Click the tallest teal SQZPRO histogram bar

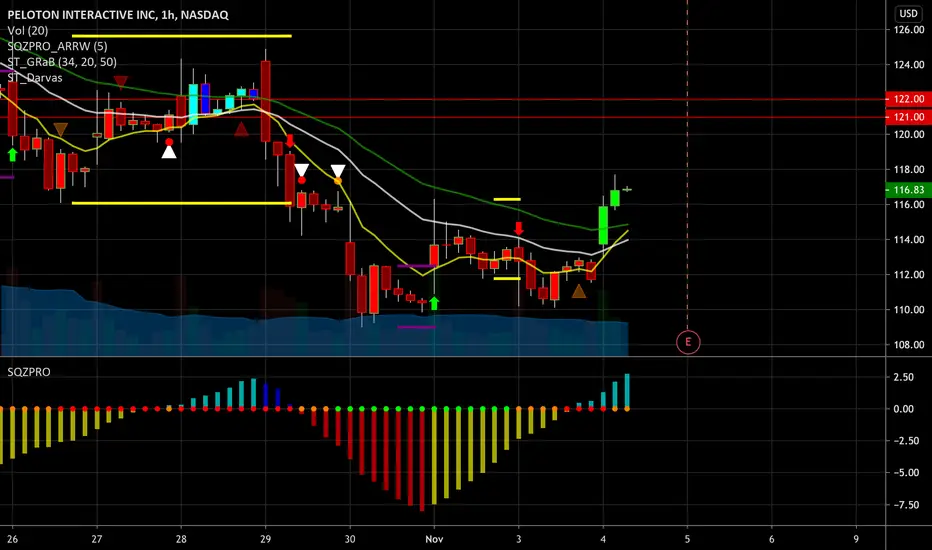click(x=627, y=391)
